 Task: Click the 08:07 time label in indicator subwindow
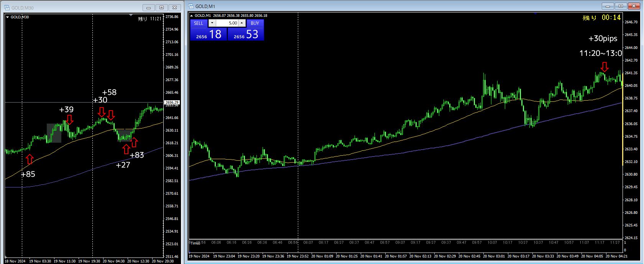(308, 243)
